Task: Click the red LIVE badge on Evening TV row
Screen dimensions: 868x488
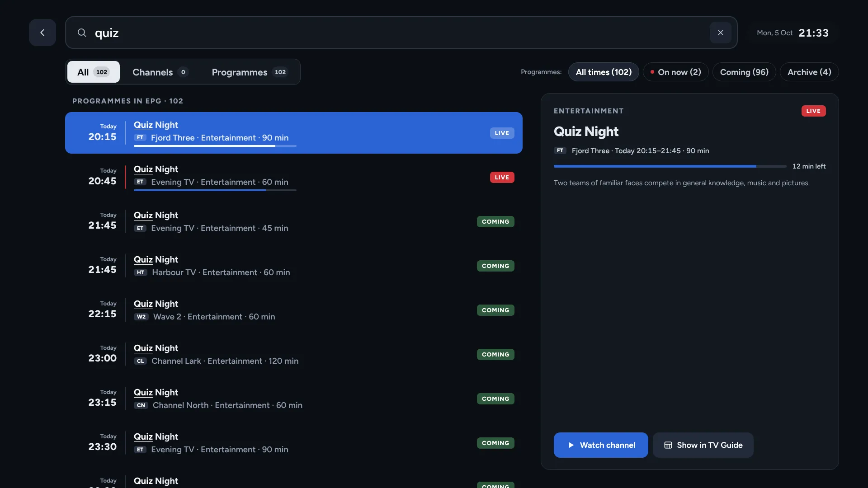Action: pyautogui.click(x=502, y=177)
